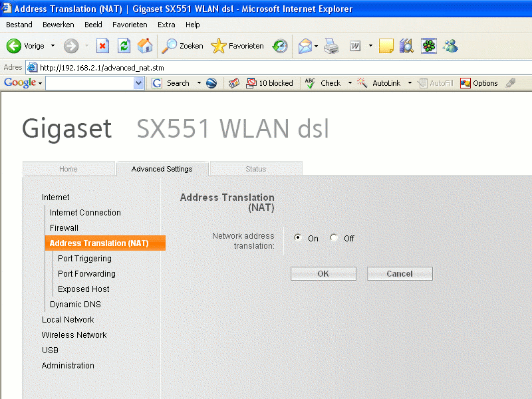This screenshot has width=532, height=399.
Task: Click the AutoLink wand icon
Action: [362, 82]
